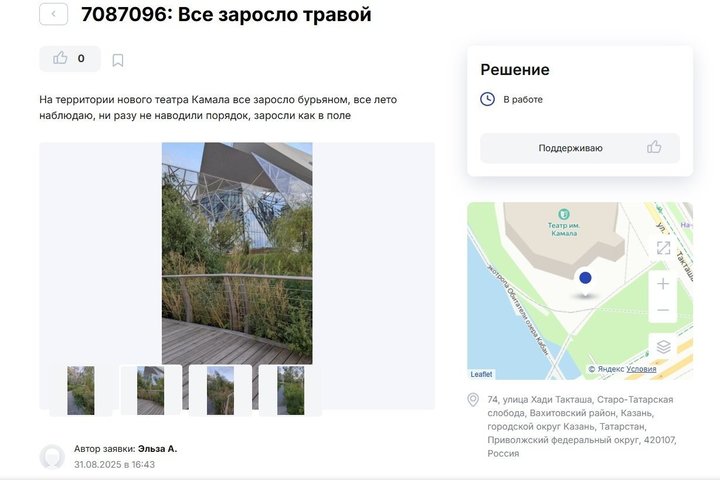Expand the map to fullscreen

point(663,248)
